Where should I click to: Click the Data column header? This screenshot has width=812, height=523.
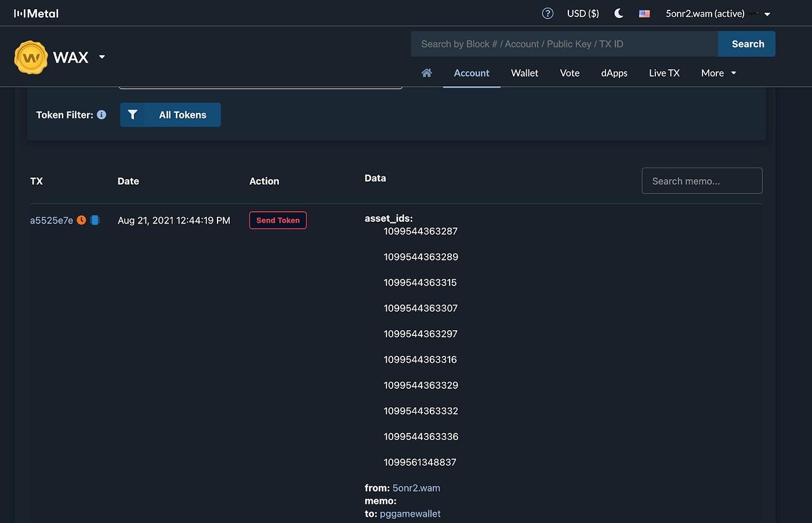pyautogui.click(x=375, y=178)
